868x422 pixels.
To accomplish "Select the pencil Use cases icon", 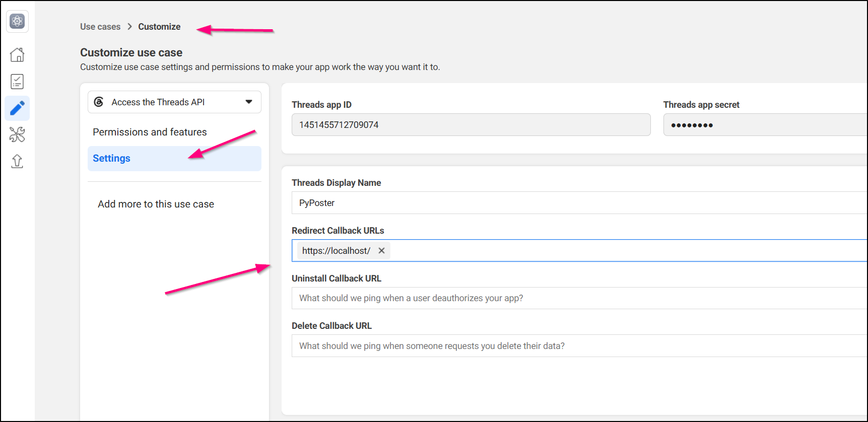I will click(17, 108).
